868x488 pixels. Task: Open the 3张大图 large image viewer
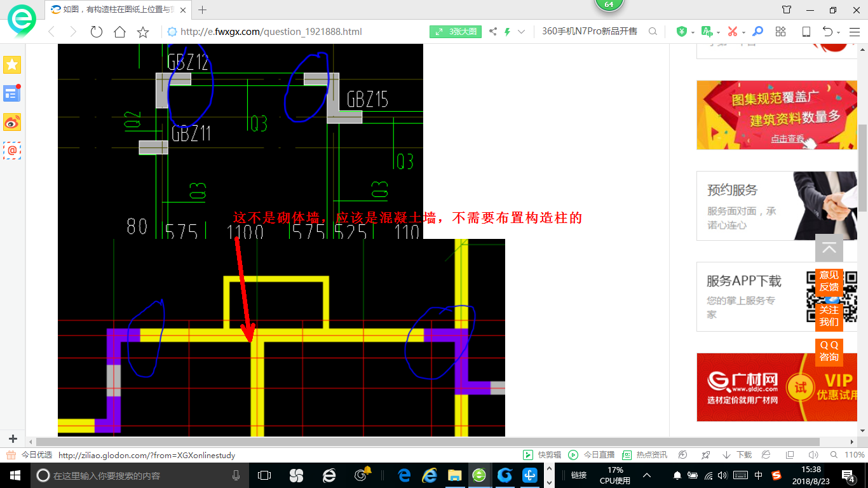[x=456, y=32]
